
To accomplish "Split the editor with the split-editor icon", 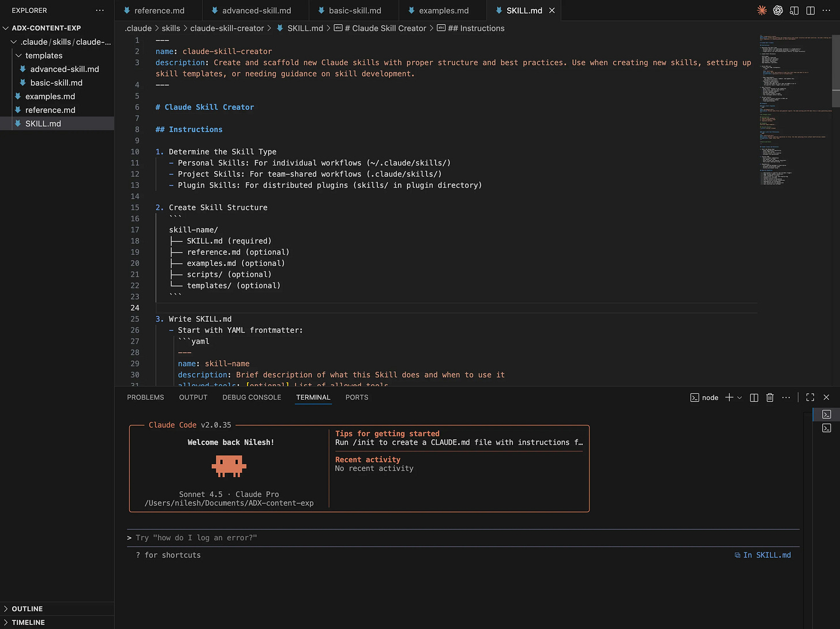I will point(810,10).
